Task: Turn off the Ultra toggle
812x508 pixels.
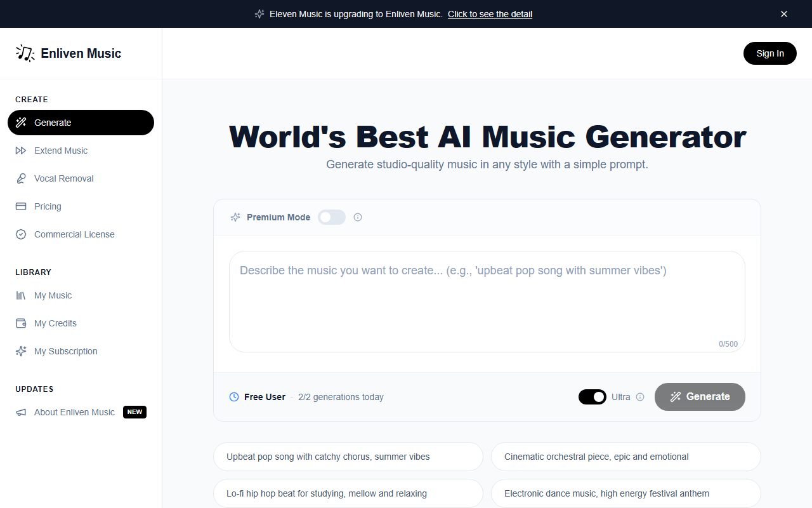Action: pos(593,397)
